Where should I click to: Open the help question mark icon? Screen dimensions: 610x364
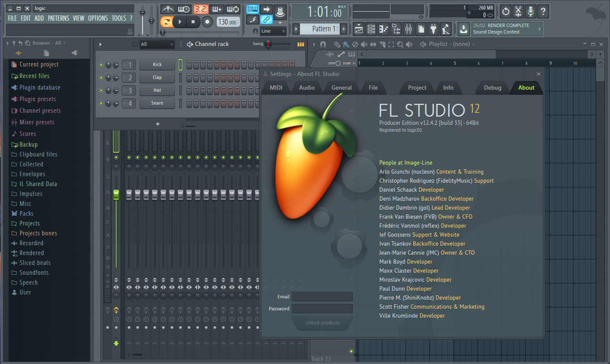(x=543, y=11)
